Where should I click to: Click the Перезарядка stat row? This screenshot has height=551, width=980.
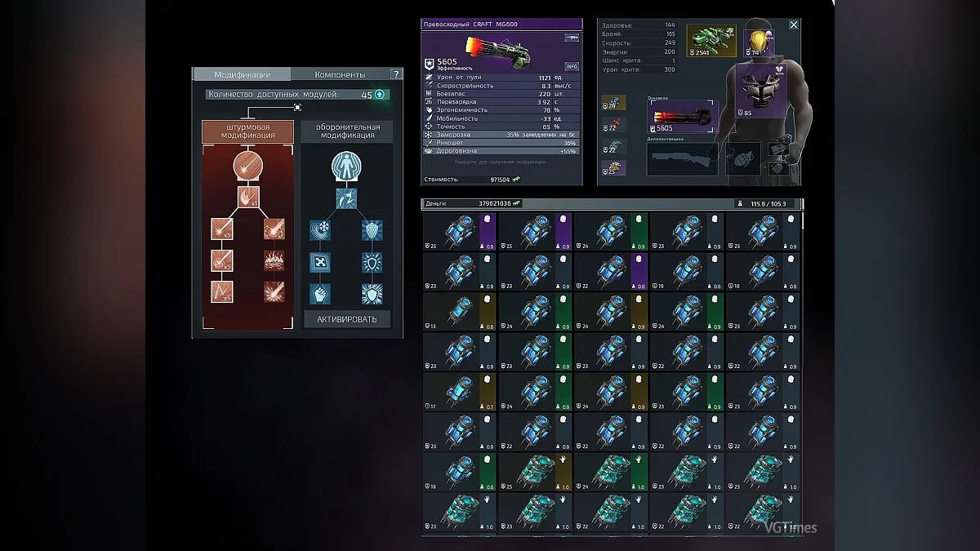point(501,101)
